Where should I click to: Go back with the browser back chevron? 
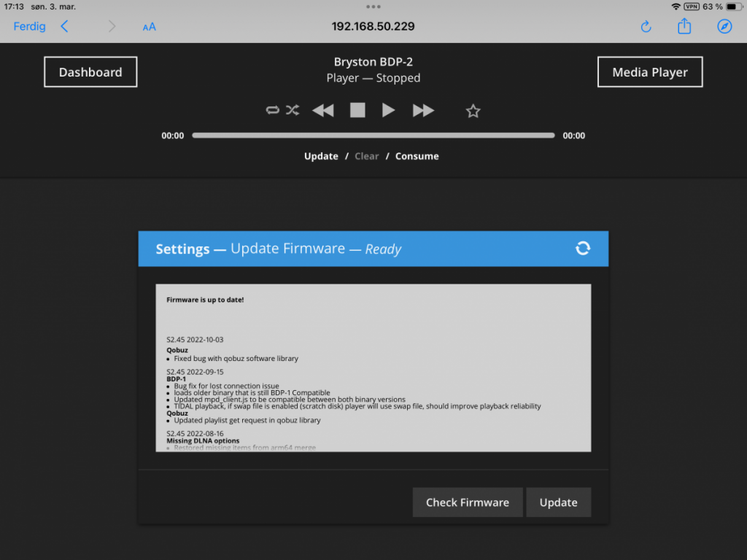point(65,26)
